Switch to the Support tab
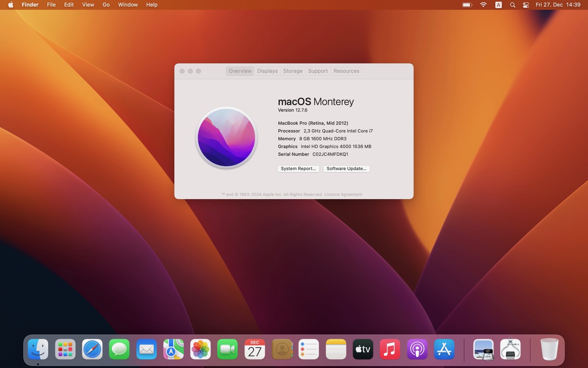 pos(318,71)
